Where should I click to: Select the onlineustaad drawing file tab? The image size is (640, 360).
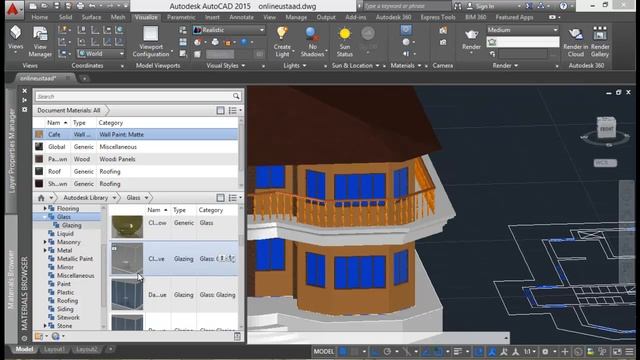click(45, 78)
